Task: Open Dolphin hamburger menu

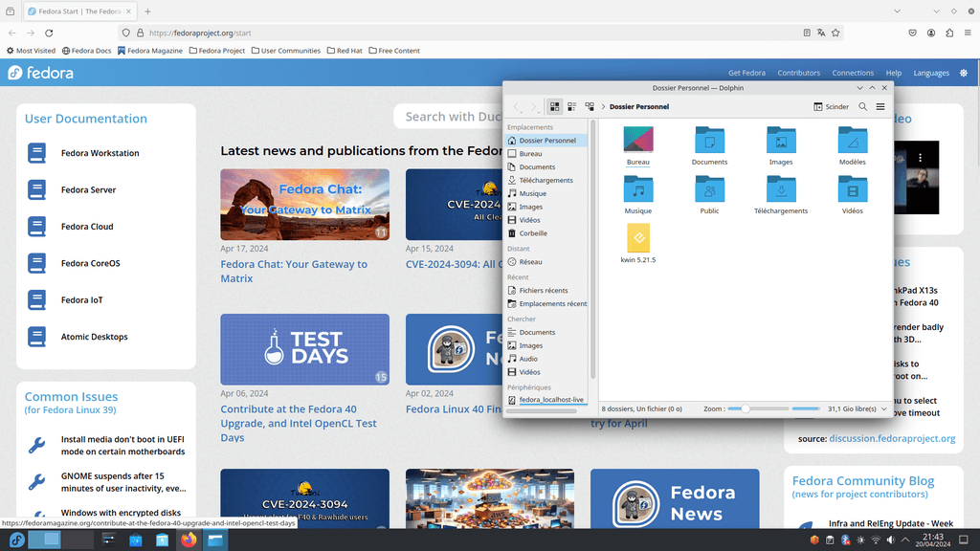Action: tap(880, 107)
